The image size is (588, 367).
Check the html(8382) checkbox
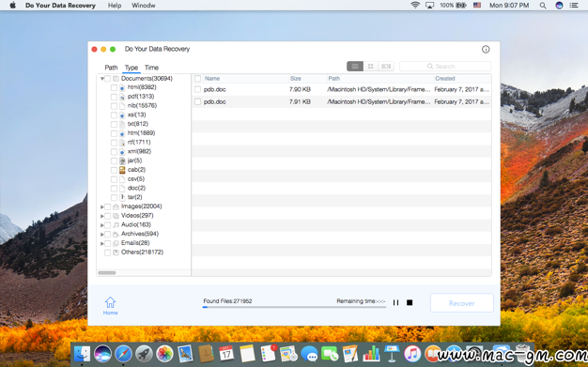(114, 87)
